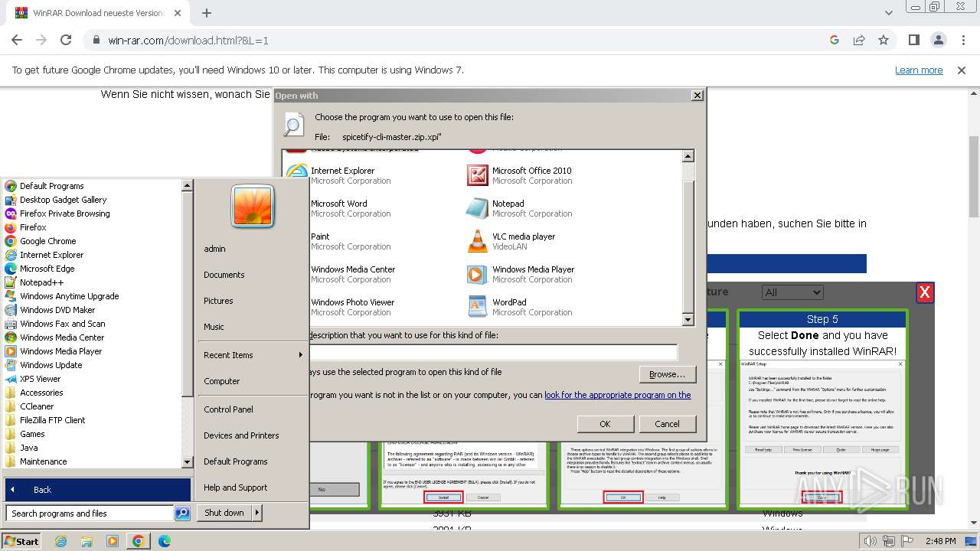Choose WordPad in the Open with dialog
This screenshot has width=980, height=551.
click(519, 307)
